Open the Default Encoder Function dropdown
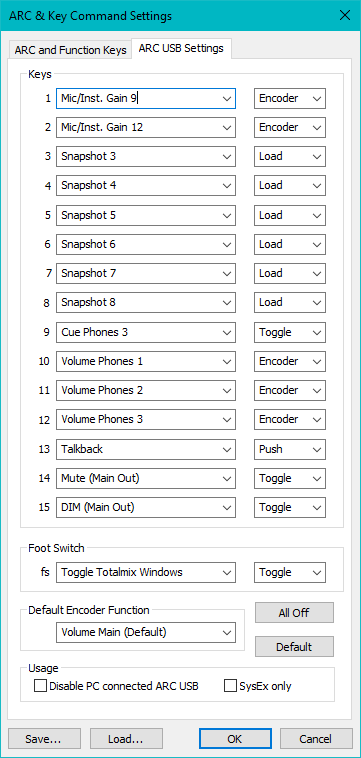 tap(145, 632)
